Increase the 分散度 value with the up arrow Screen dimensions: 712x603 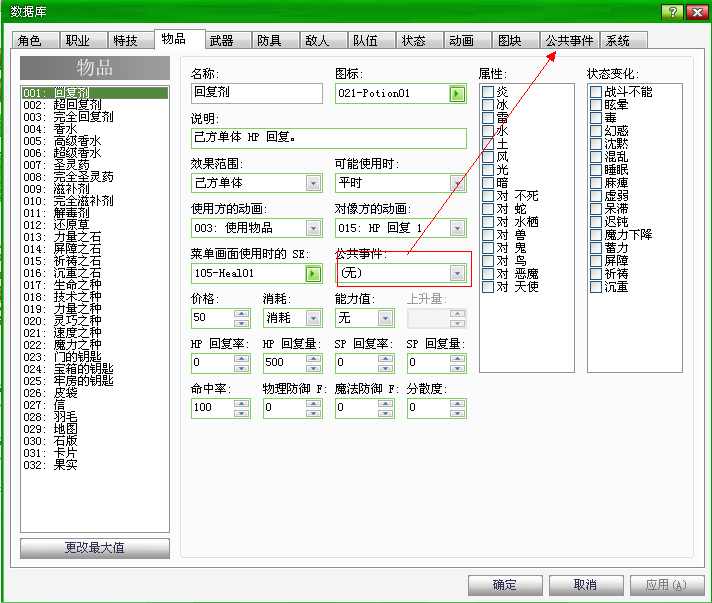pos(457,404)
